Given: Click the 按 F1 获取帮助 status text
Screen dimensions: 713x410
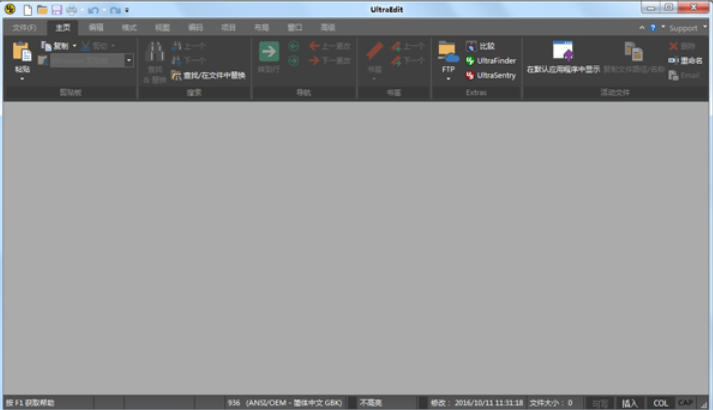Looking at the screenshot, I should pos(30,403).
